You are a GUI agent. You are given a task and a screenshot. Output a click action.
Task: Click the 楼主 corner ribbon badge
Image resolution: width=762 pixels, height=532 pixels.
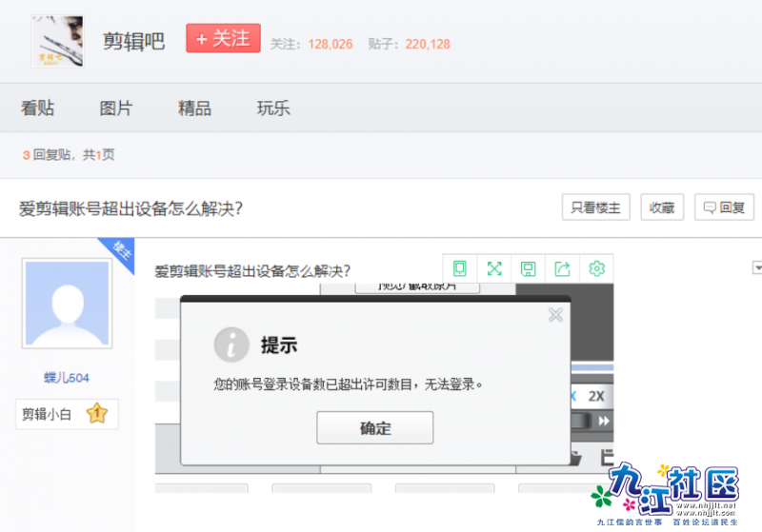[x=120, y=252]
